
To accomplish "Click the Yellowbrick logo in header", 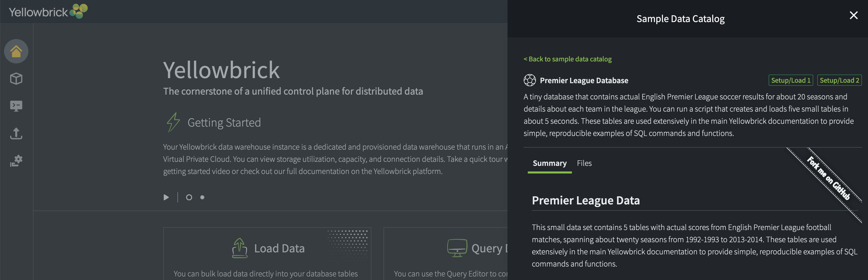I will point(48,11).
